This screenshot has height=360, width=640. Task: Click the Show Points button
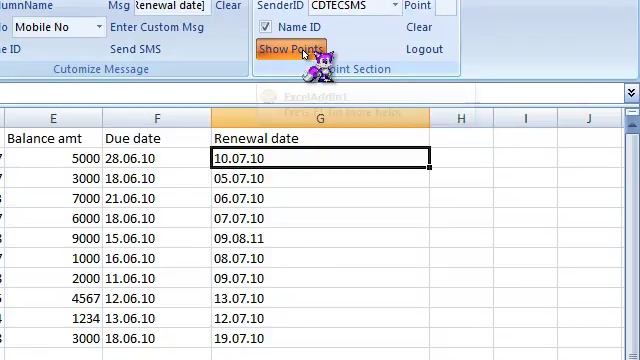pyautogui.click(x=291, y=49)
